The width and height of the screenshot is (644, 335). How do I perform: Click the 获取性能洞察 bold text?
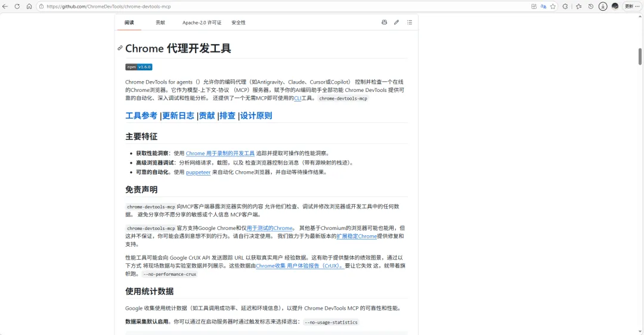pos(152,153)
